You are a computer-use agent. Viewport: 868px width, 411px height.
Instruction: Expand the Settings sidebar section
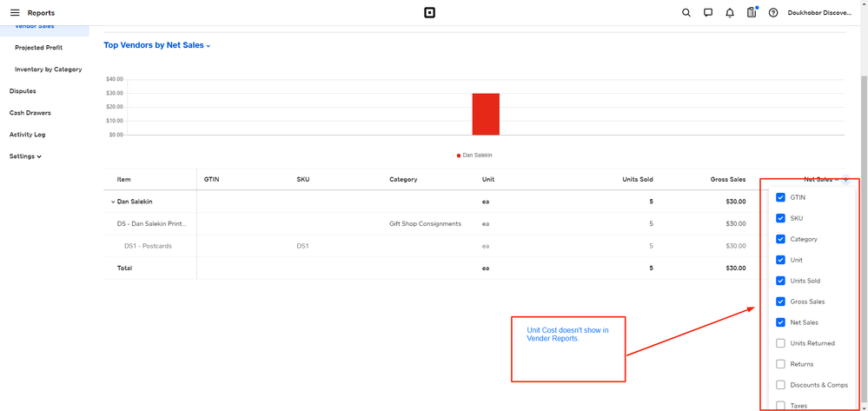click(x=25, y=156)
